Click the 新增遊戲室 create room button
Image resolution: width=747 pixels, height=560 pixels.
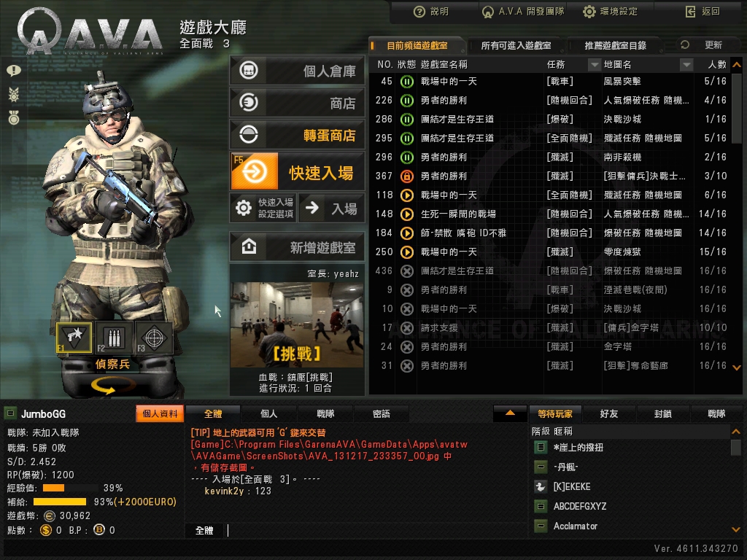coord(298,247)
